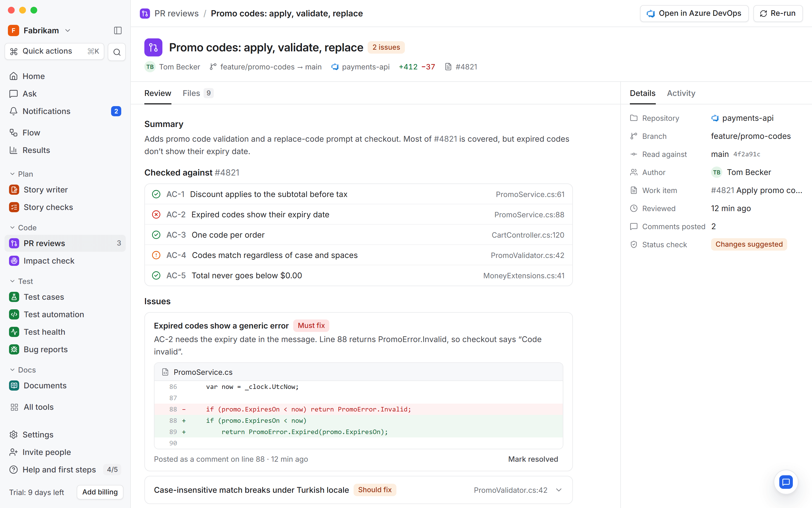This screenshot has width=812, height=508.
Task: Click PR reviews breadcrumb link
Action: click(176, 14)
